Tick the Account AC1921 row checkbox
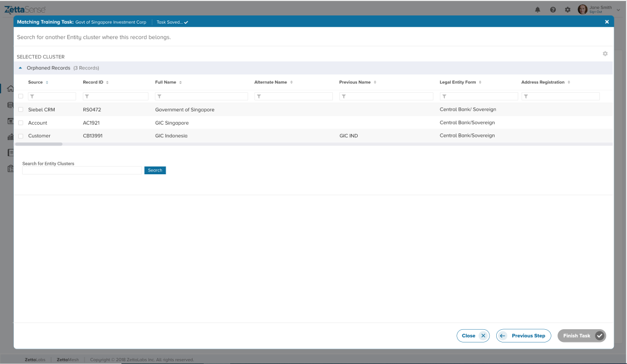This screenshot has height=364, width=627. (x=21, y=122)
